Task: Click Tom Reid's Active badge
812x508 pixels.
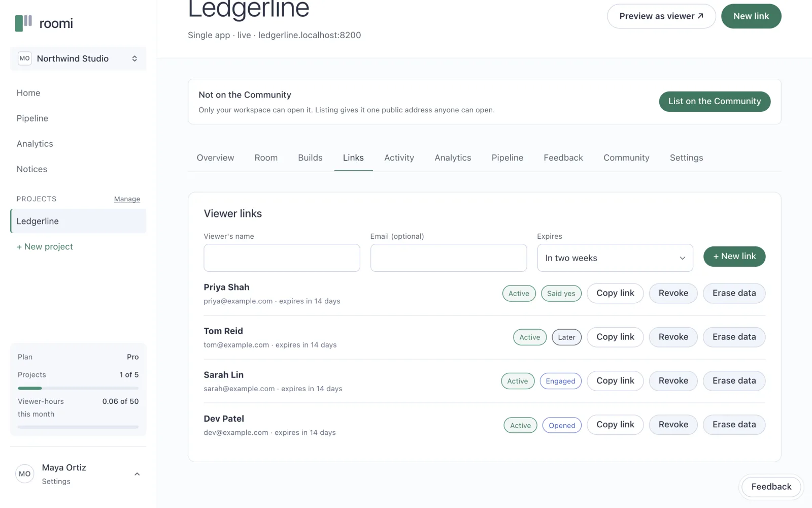Action: click(x=530, y=337)
